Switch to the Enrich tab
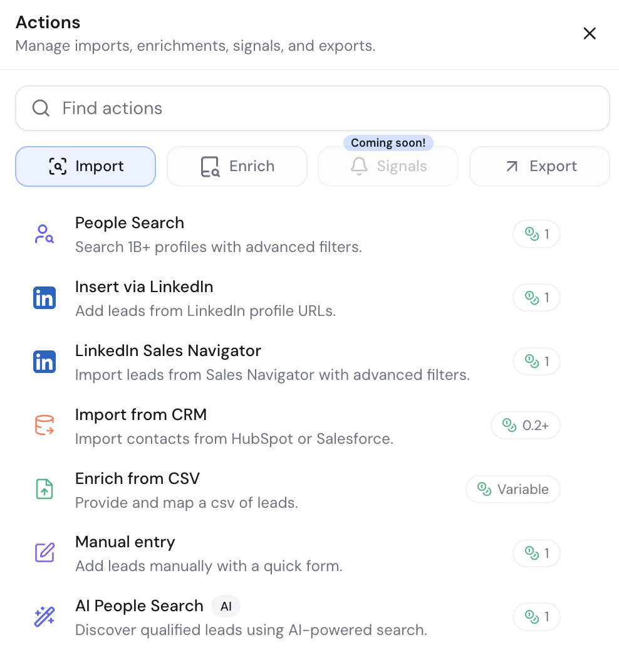619x672 pixels. [237, 166]
